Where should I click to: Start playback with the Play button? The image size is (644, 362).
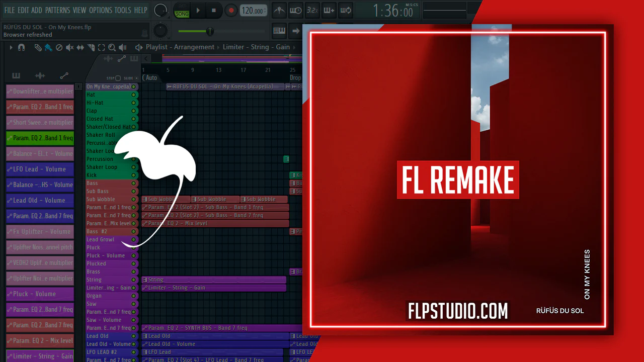pos(198,11)
